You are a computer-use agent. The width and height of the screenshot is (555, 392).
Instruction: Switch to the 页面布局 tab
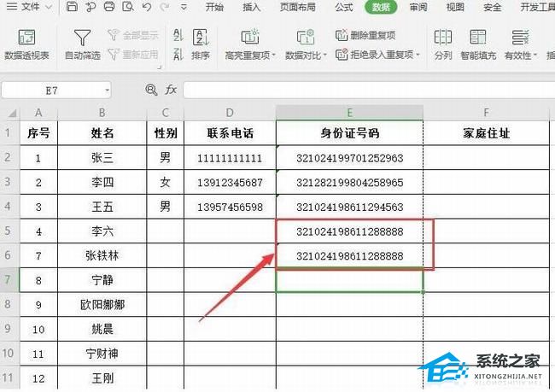[x=298, y=7]
